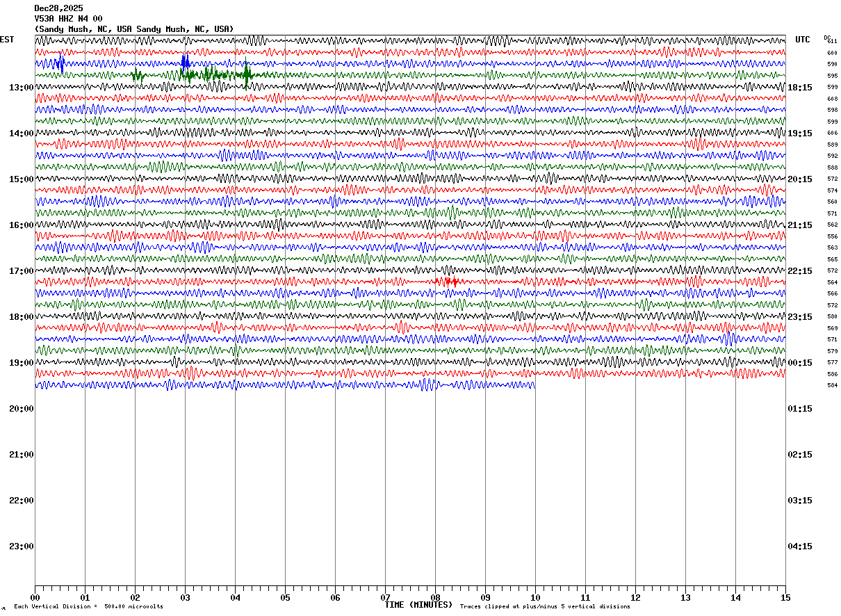Click the 19:15 UTC time label

tap(800, 133)
